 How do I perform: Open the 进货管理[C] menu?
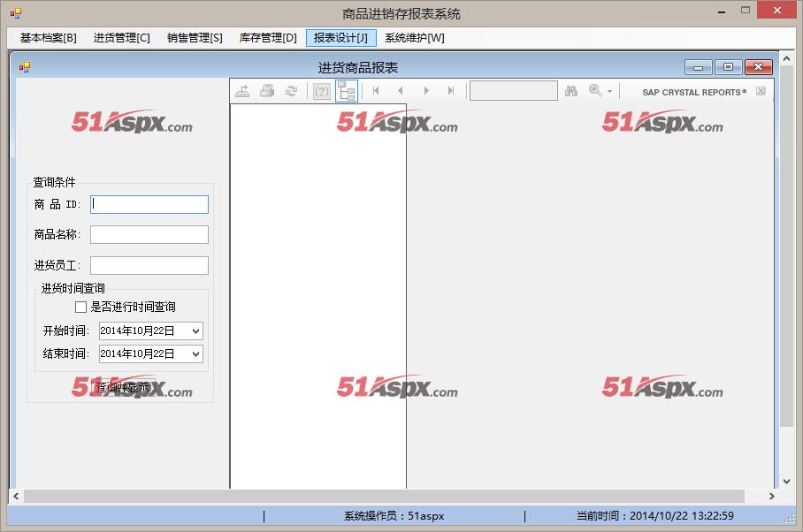pos(121,38)
